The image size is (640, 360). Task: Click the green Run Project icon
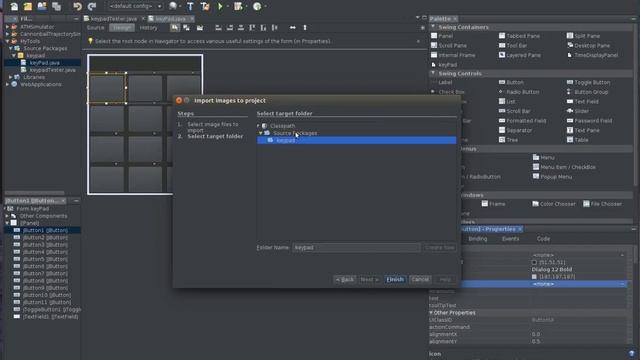[220, 6]
